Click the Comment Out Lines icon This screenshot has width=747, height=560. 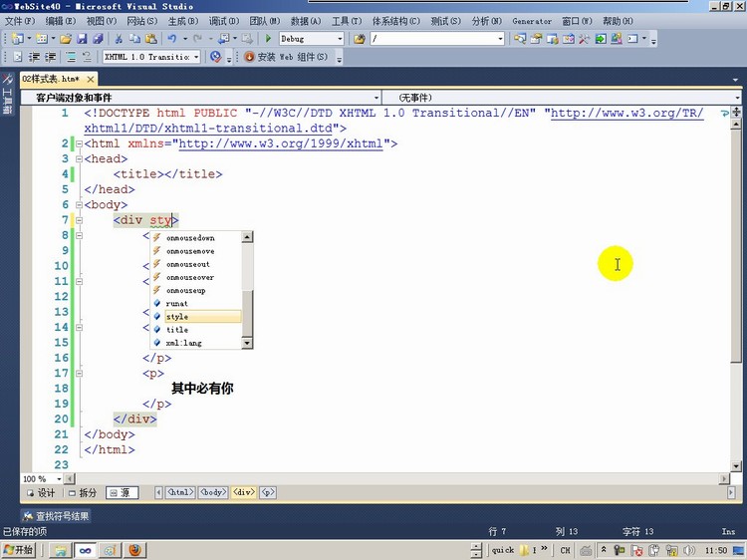(x=71, y=57)
